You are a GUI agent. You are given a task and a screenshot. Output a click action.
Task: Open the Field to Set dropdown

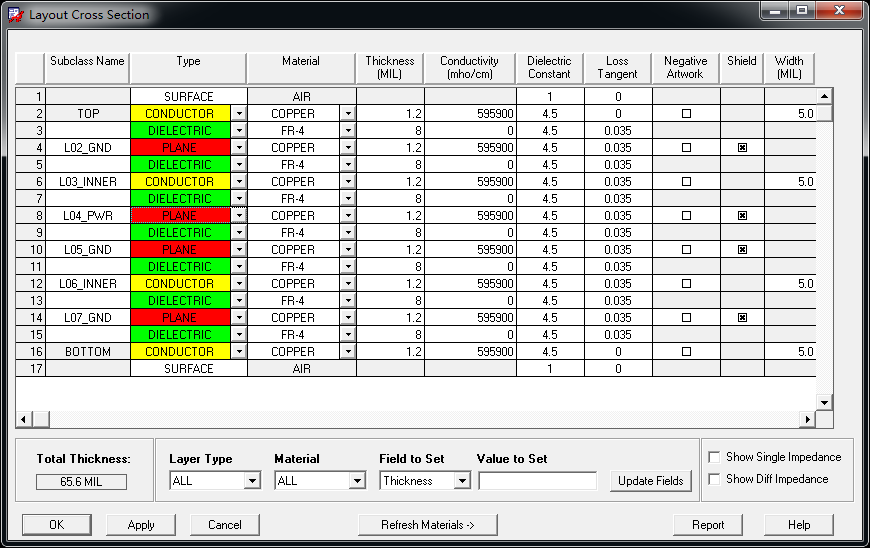point(462,480)
